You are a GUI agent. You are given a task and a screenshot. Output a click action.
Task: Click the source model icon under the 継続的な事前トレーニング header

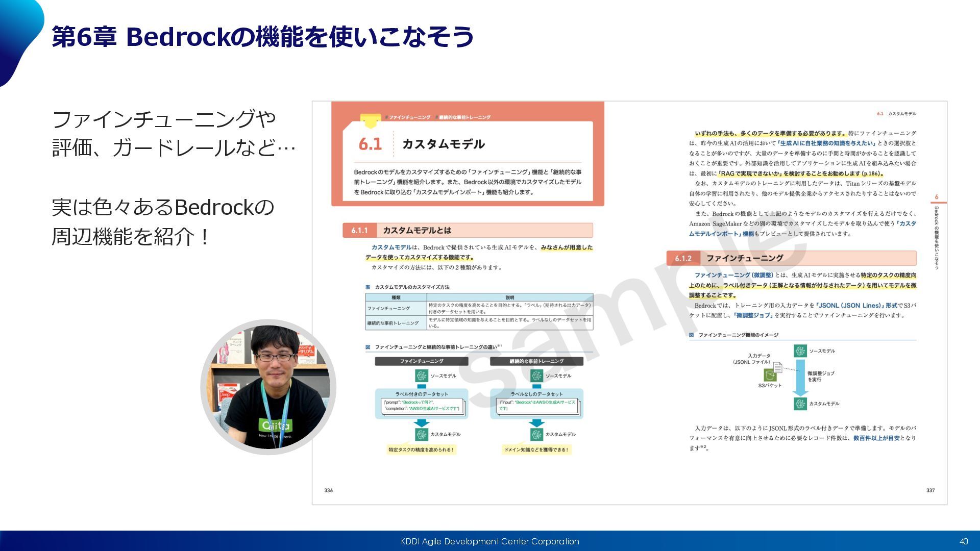click(536, 376)
